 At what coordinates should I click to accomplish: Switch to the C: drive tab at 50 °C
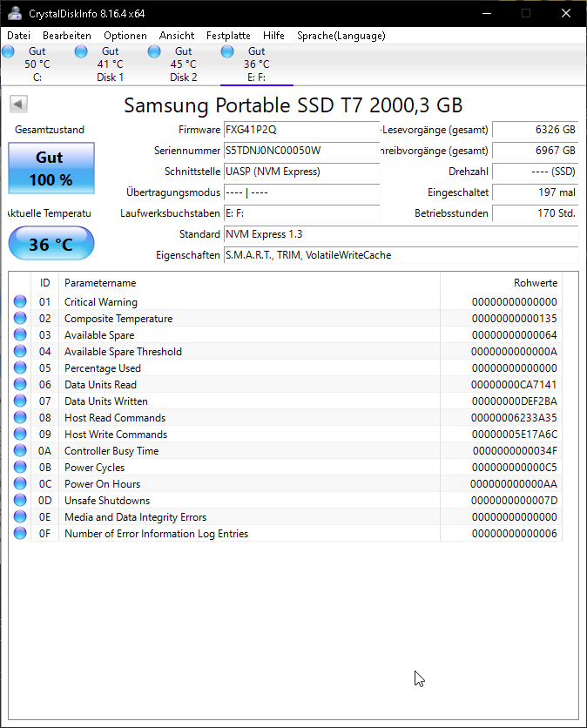[37, 64]
